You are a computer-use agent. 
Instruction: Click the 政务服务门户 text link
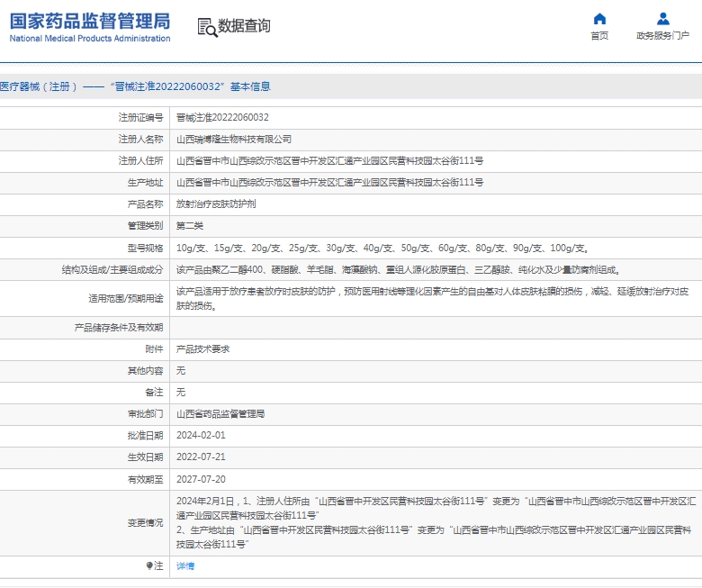click(662, 35)
